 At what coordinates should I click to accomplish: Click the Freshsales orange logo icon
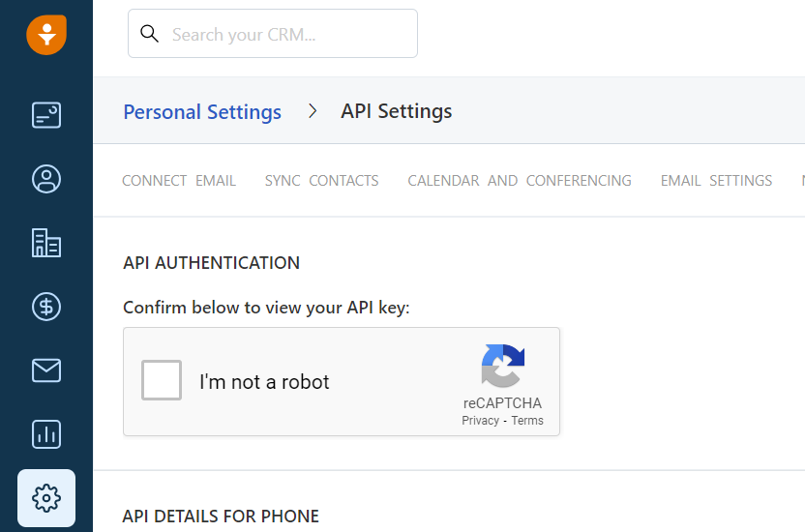point(46,35)
